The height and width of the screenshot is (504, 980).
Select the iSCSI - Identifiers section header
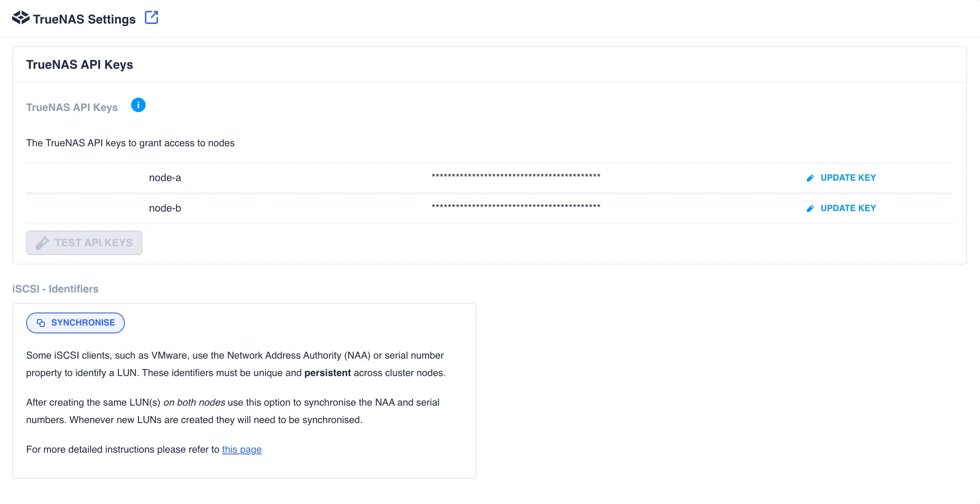tap(55, 289)
